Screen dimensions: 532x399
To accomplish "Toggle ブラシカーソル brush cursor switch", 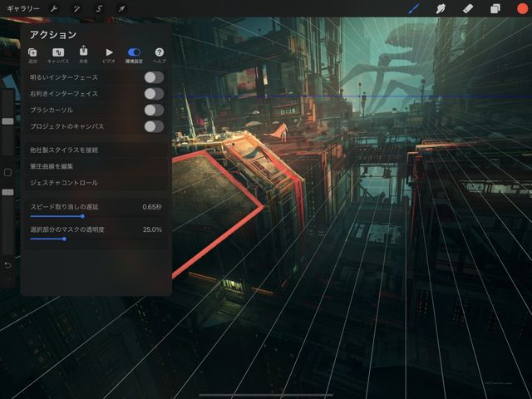I will pyautogui.click(x=154, y=110).
